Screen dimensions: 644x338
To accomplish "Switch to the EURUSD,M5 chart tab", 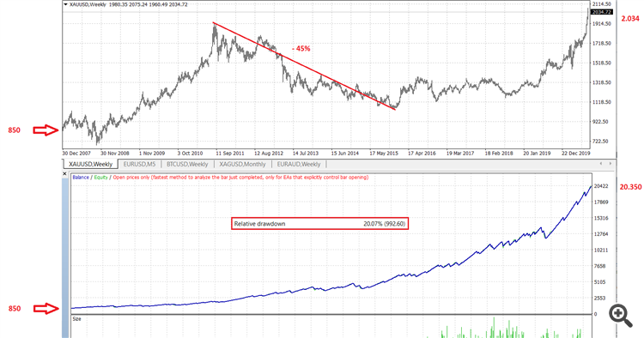I will [x=139, y=164].
